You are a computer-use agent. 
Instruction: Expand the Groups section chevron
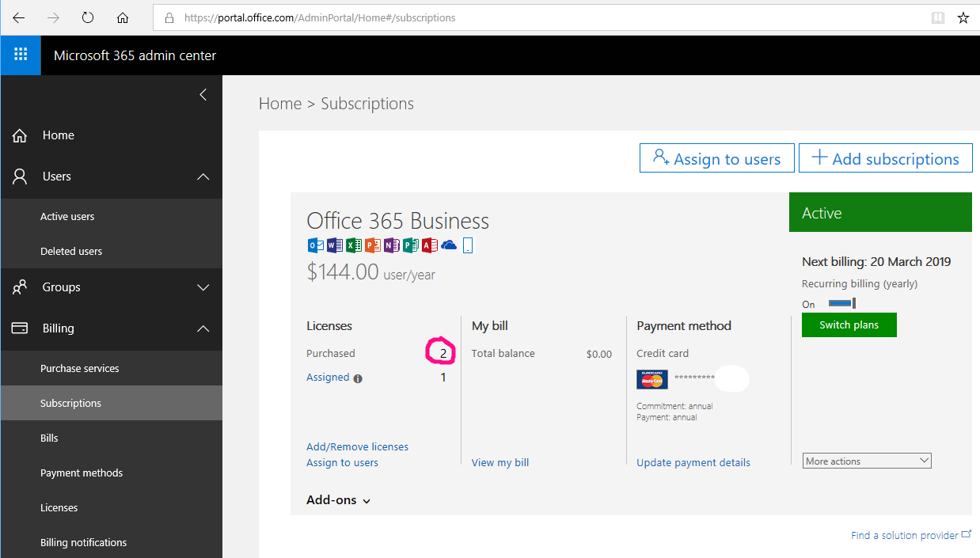pos(203,287)
